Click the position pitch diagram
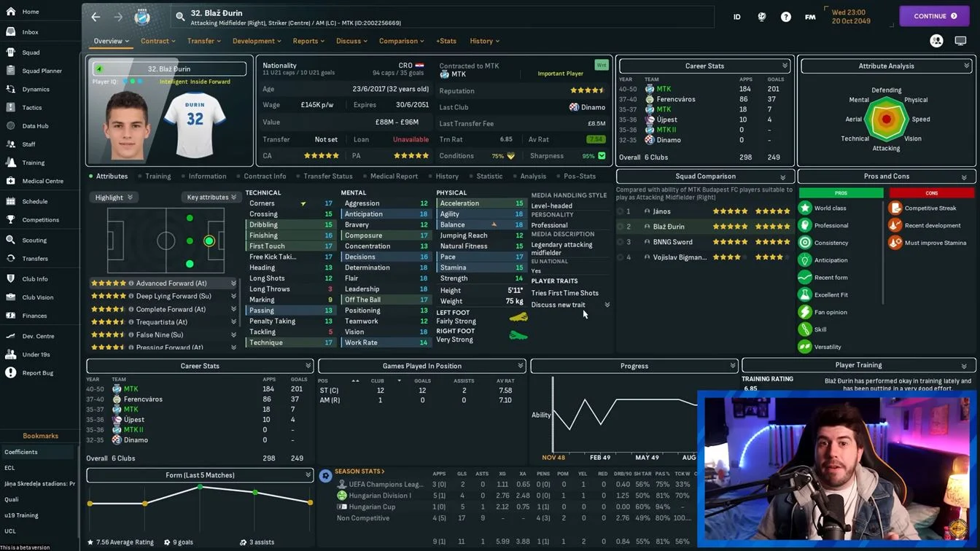Image resolution: width=980 pixels, height=551 pixels. tap(166, 240)
